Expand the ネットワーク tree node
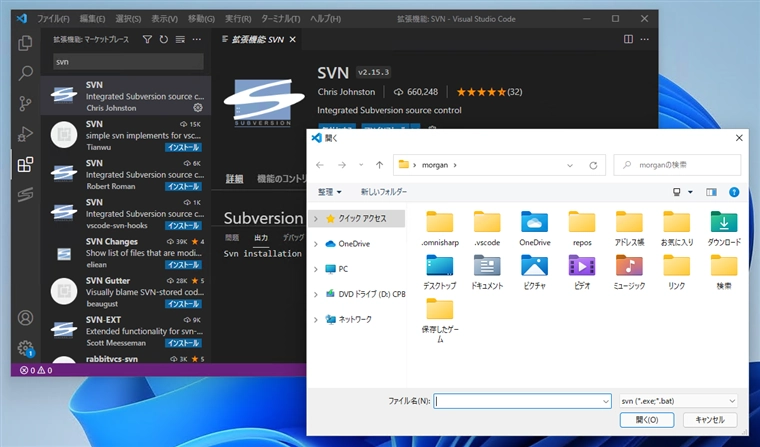The height and width of the screenshot is (447, 760). click(316, 319)
